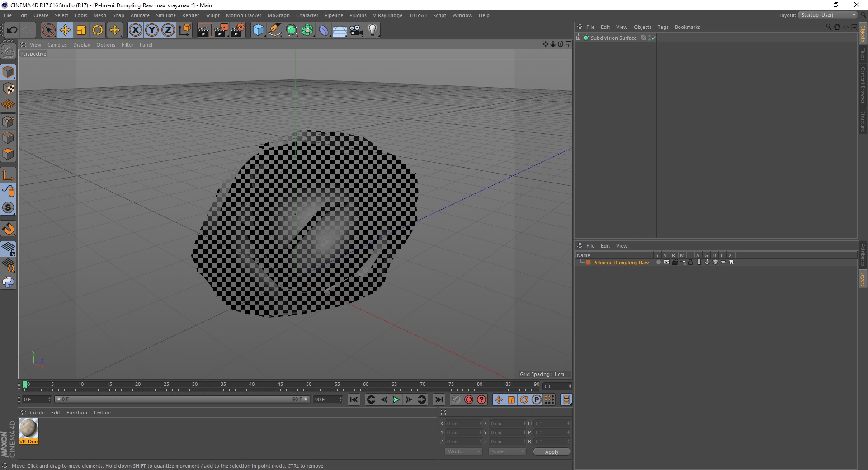
Task: Switch to Points mode
Action: point(8,122)
